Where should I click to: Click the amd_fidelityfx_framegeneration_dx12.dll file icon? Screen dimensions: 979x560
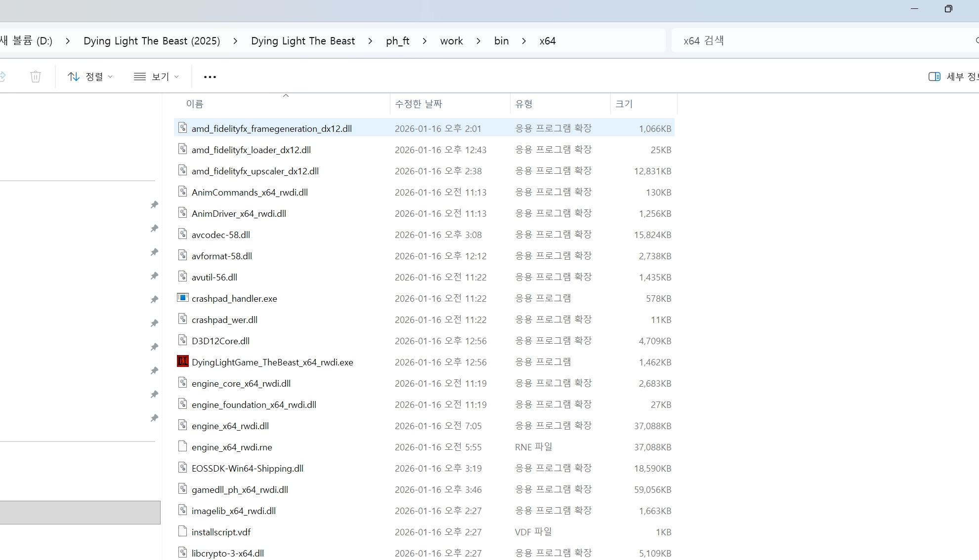coord(183,128)
